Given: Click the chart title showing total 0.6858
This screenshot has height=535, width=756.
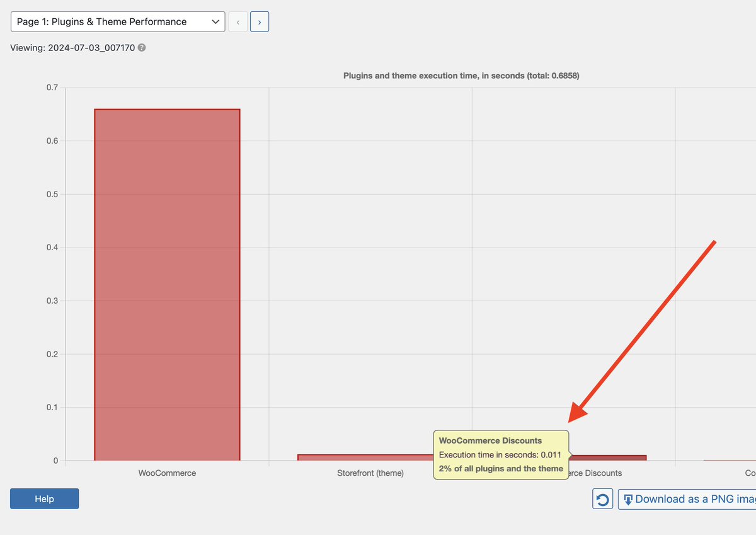Looking at the screenshot, I should point(461,75).
